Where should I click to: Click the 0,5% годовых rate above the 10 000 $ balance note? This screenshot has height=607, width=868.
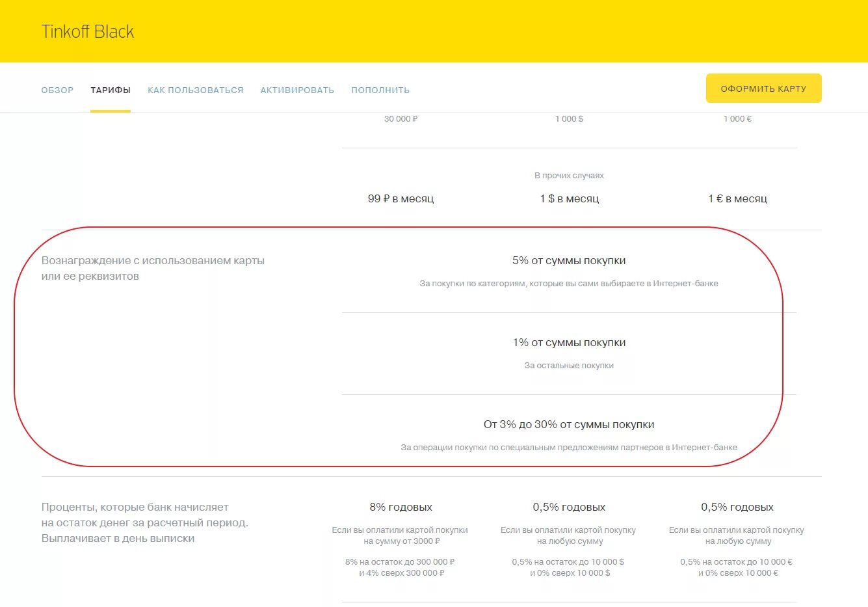[x=569, y=507]
